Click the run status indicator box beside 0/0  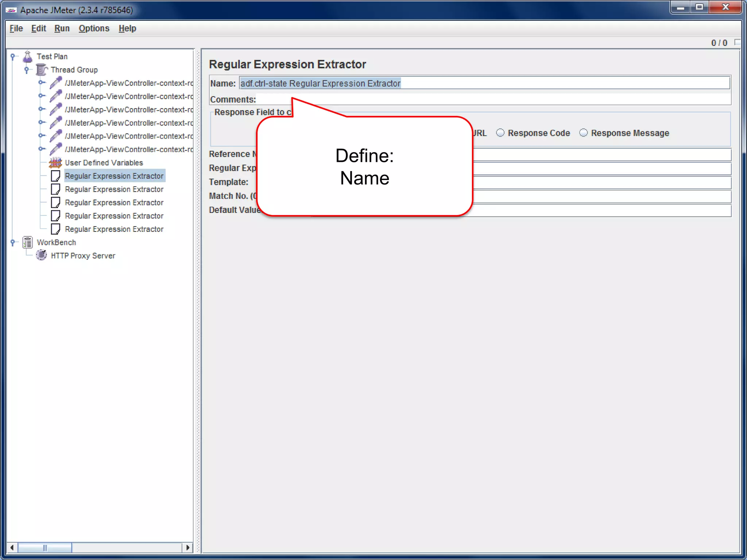(x=738, y=42)
